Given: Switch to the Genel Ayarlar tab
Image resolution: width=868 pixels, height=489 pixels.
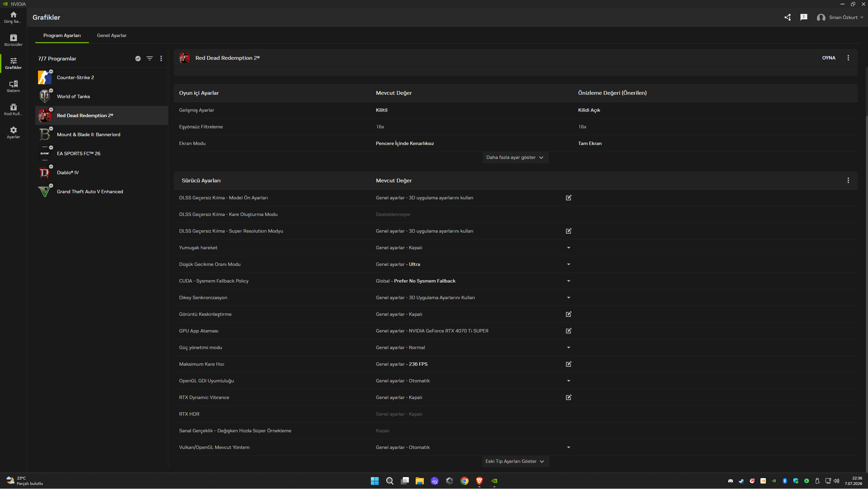Looking at the screenshot, I should click(x=112, y=35).
